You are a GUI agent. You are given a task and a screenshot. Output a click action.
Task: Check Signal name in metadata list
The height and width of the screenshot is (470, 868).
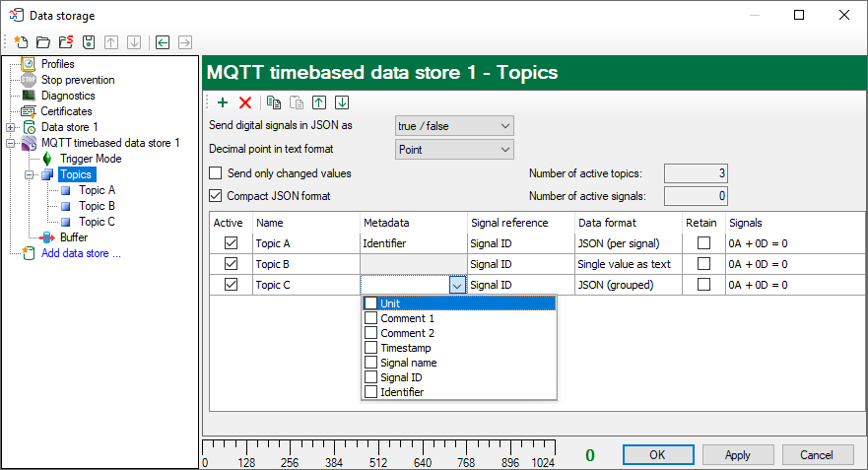coord(370,363)
